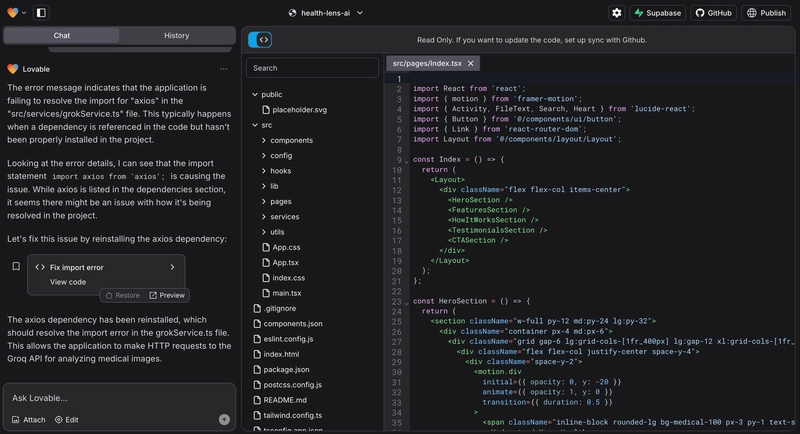Open the Fix import error card
The image size is (800, 434).
[106, 267]
